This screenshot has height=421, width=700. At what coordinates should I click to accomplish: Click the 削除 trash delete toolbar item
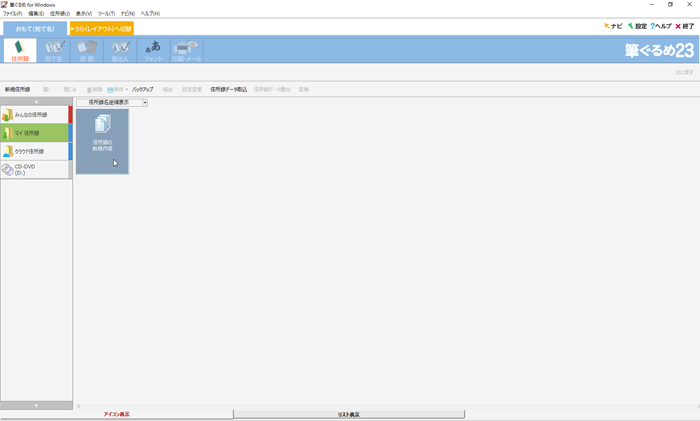click(94, 90)
